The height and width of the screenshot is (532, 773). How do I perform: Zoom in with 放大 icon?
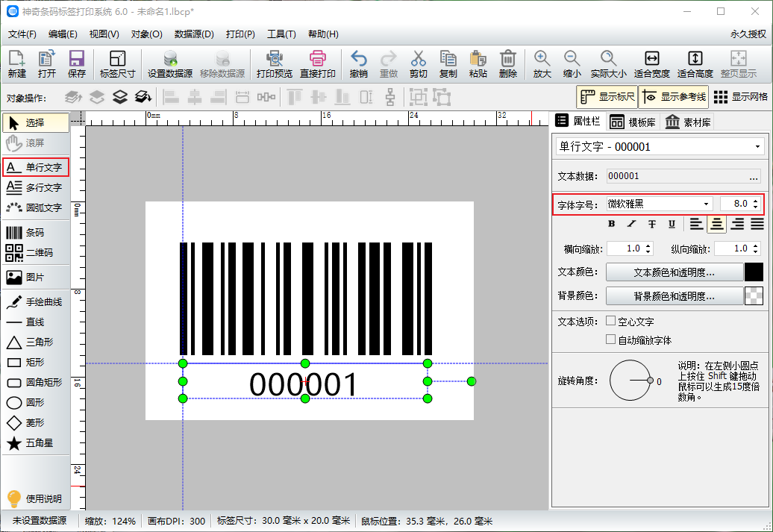(542, 64)
